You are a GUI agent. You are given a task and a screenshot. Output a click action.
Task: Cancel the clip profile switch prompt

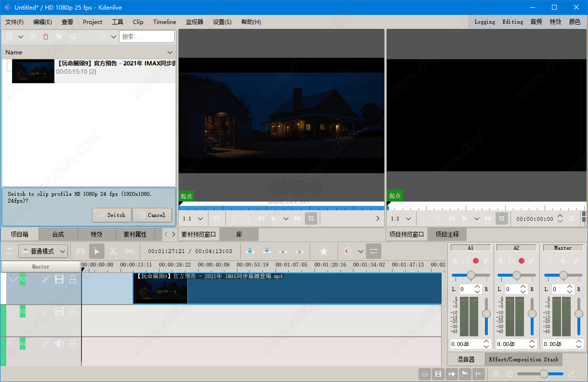coord(152,215)
